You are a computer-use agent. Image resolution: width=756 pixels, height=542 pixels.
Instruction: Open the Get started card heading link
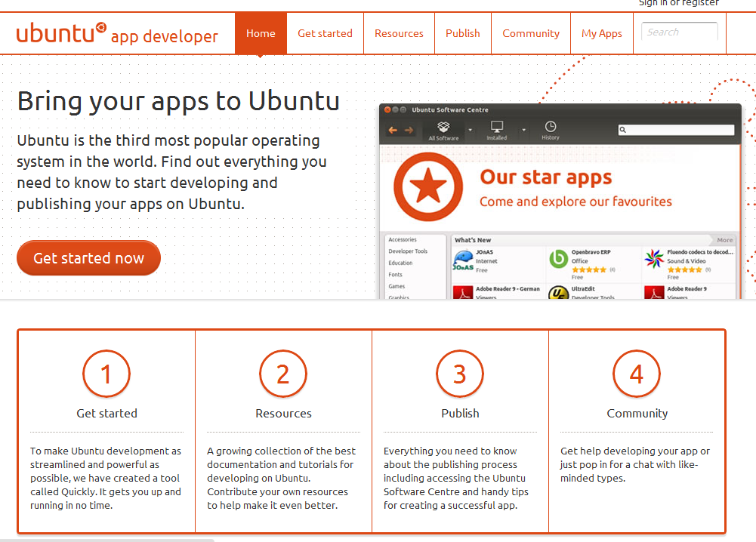coord(106,414)
